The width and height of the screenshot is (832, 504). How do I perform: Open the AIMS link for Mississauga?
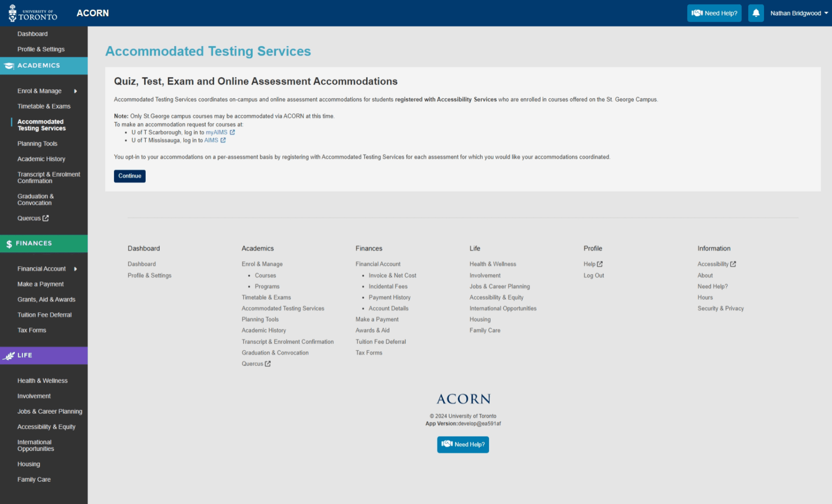pos(211,141)
